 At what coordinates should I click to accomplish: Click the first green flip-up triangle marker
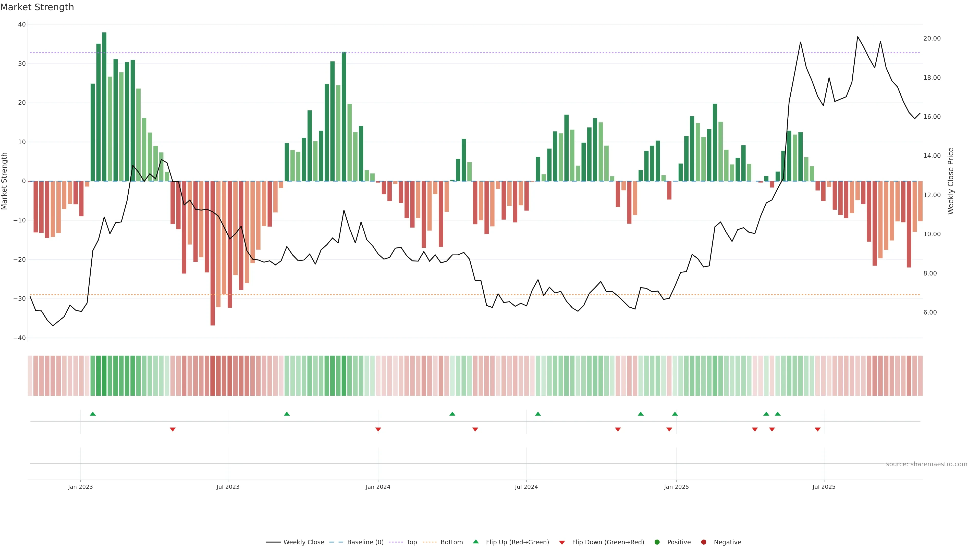[93, 414]
